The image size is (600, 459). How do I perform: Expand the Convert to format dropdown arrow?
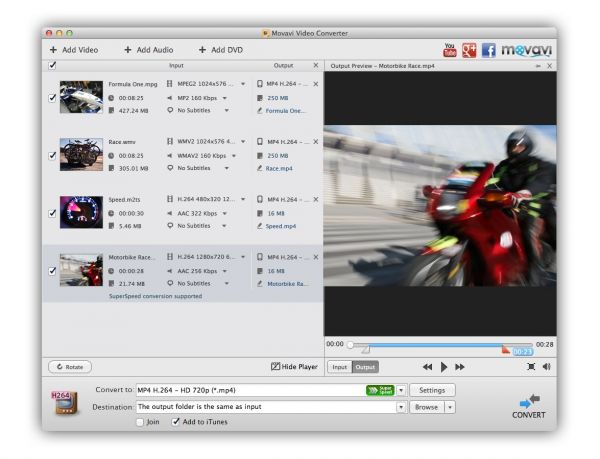(x=401, y=390)
